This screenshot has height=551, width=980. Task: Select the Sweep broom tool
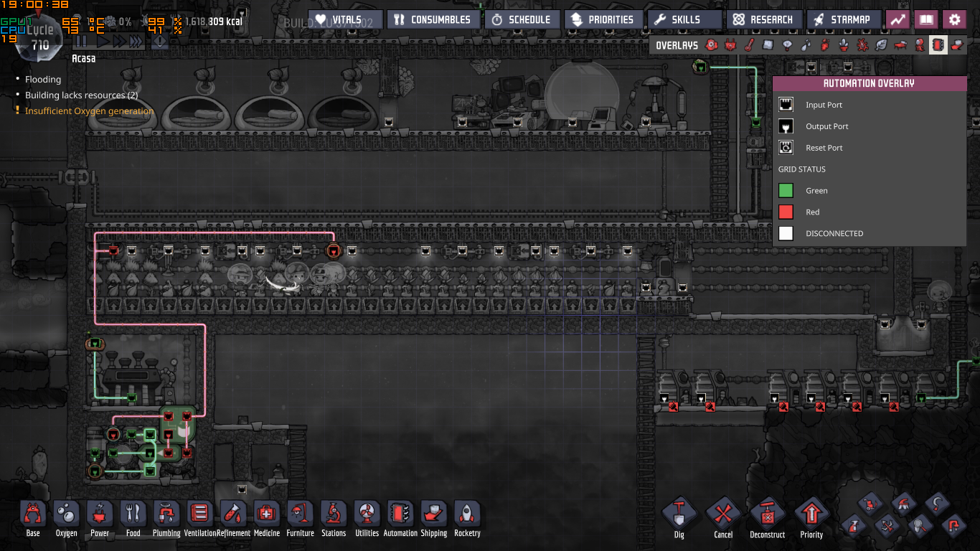pos(903,503)
